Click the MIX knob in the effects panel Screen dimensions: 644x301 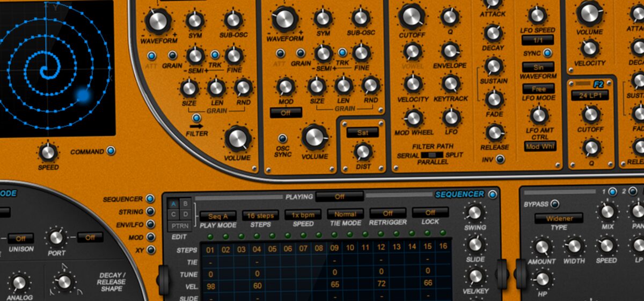click(x=608, y=211)
